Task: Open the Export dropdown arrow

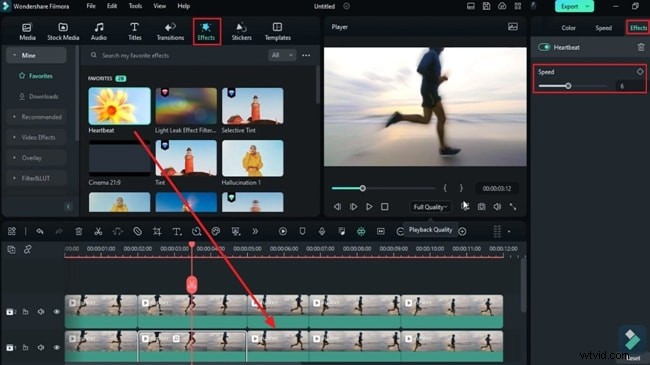Action: click(588, 6)
